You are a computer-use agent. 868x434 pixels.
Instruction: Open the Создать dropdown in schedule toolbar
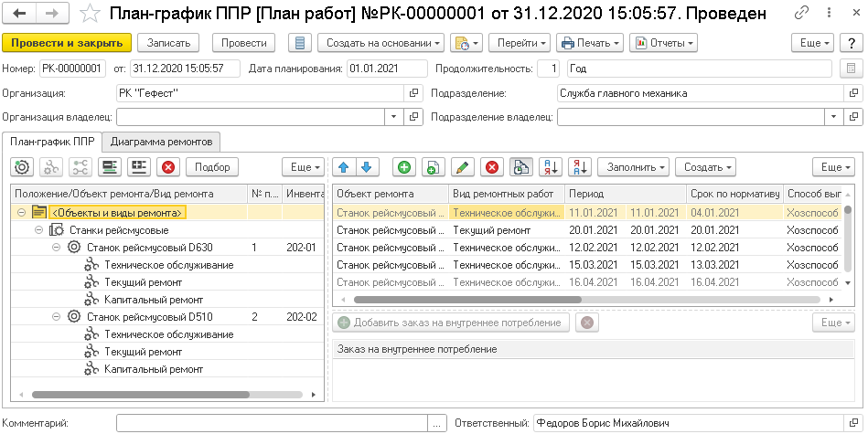pos(705,167)
